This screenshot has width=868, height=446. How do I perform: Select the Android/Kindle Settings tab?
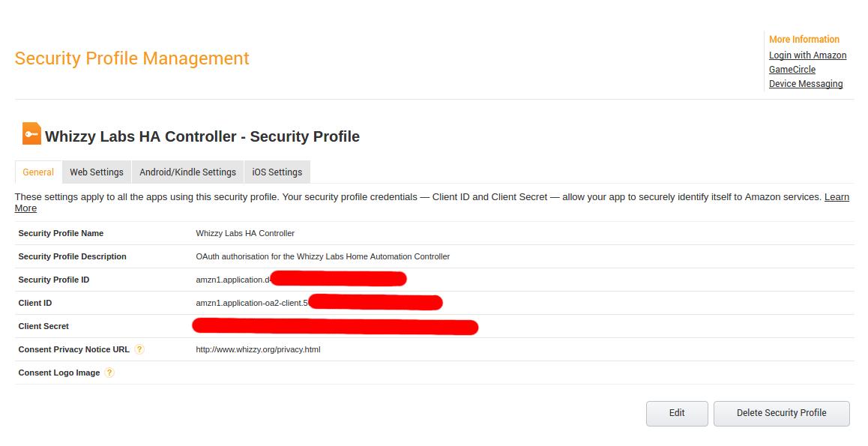coord(187,172)
